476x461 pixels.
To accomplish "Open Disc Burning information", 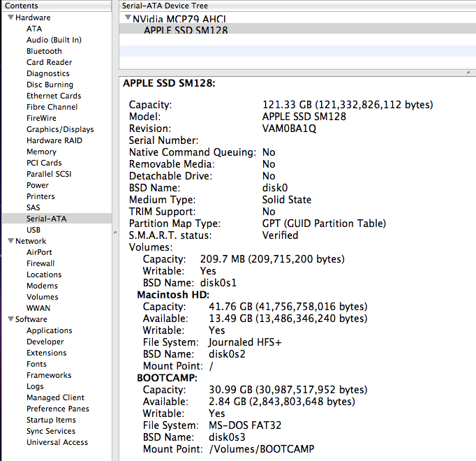I will tap(50, 85).
